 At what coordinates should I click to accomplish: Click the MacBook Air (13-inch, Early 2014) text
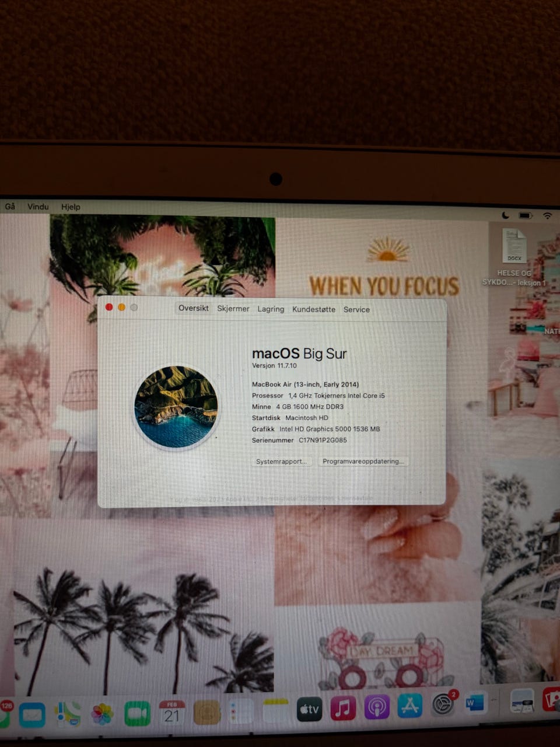coord(305,384)
